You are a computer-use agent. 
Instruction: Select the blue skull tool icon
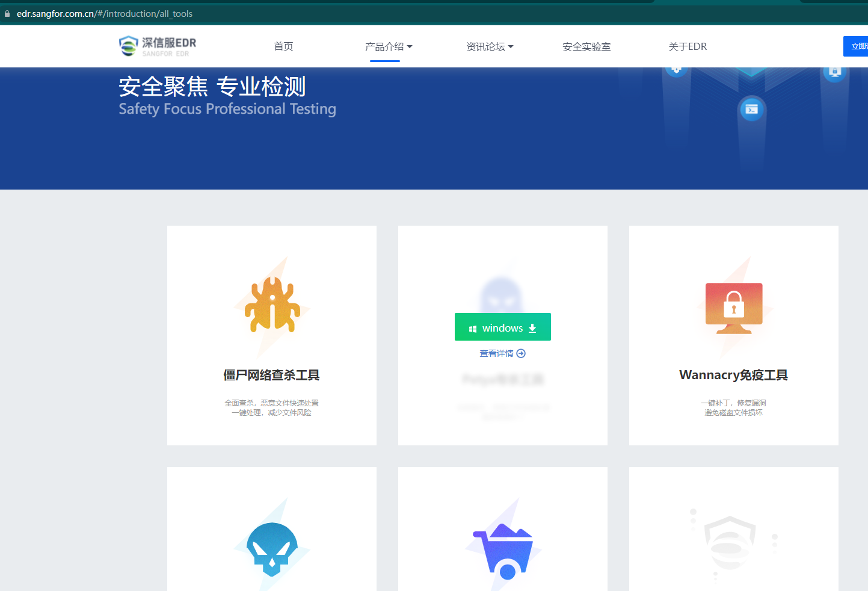(x=272, y=549)
